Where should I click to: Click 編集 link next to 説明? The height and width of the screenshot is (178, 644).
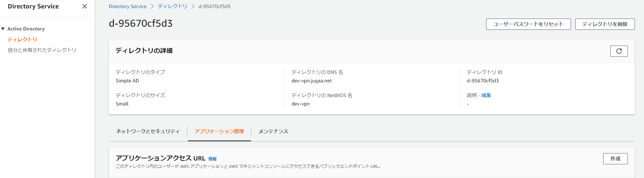point(486,95)
